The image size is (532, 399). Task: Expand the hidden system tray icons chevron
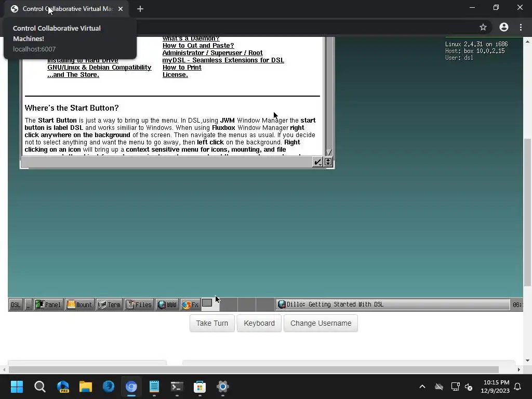[x=422, y=387]
